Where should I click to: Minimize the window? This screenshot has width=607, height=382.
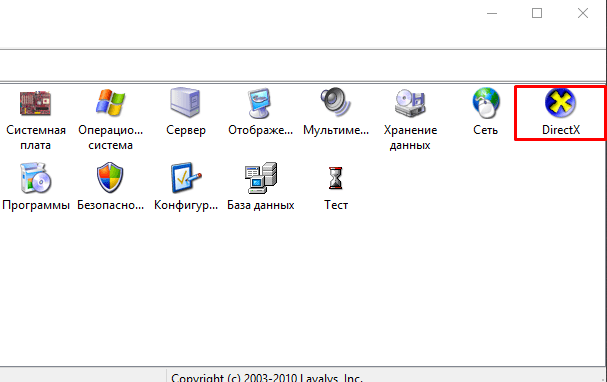pyautogui.click(x=492, y=13)
